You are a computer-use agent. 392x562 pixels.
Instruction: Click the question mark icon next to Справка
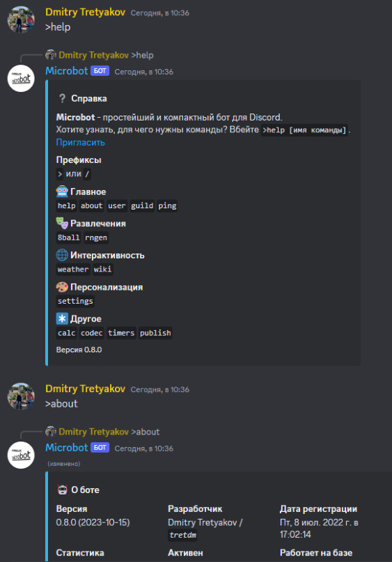click(x=62, y=98)
